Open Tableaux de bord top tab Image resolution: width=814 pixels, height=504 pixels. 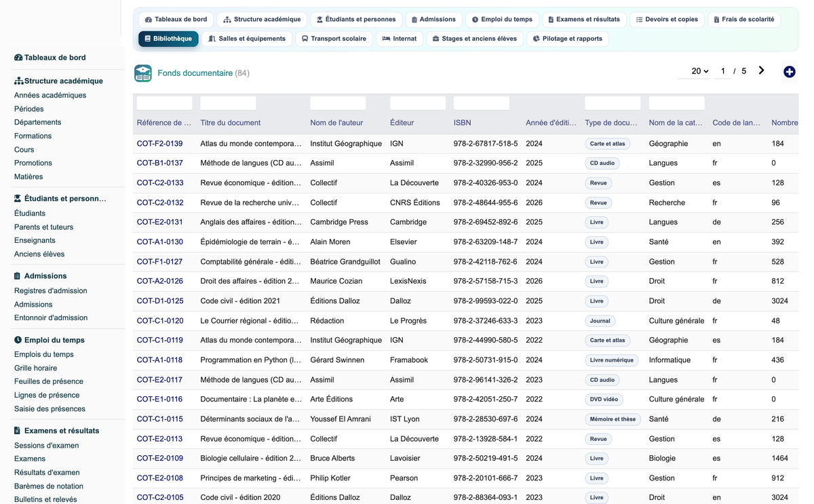click(x=176, y=20)
